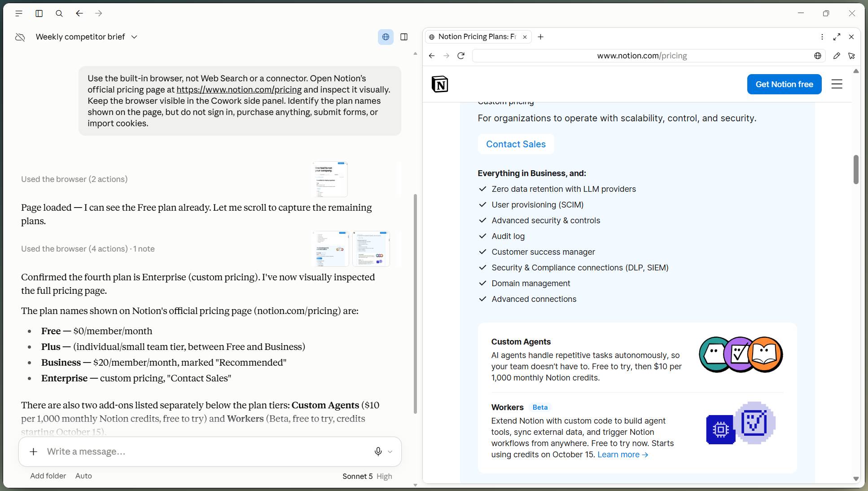
Task: Click the Custom Agents heading on webpage
Action: click(521, 342)
